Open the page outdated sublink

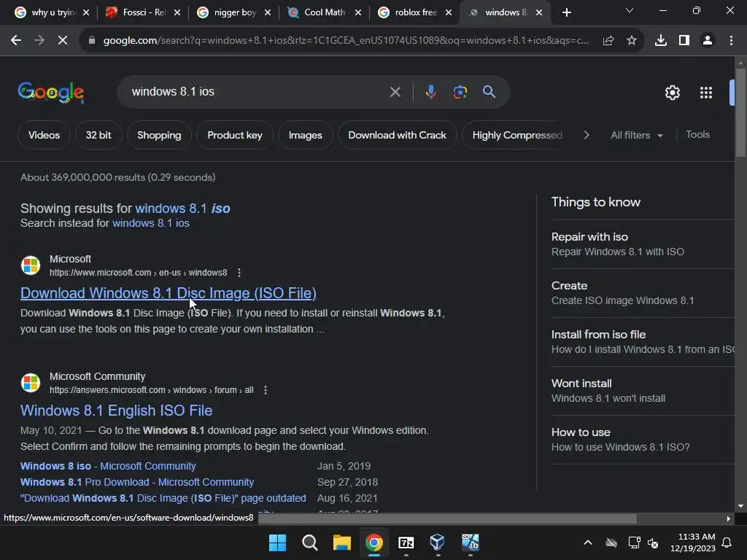163,498
